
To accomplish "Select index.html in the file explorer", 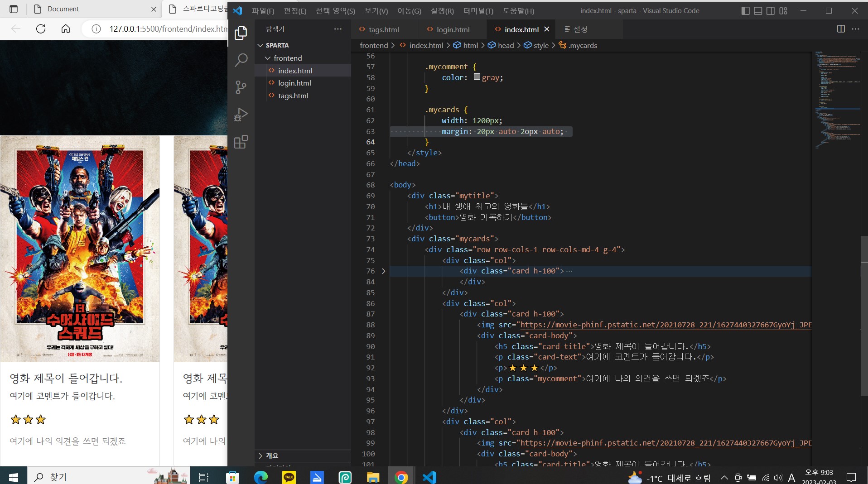I will 303,71.
